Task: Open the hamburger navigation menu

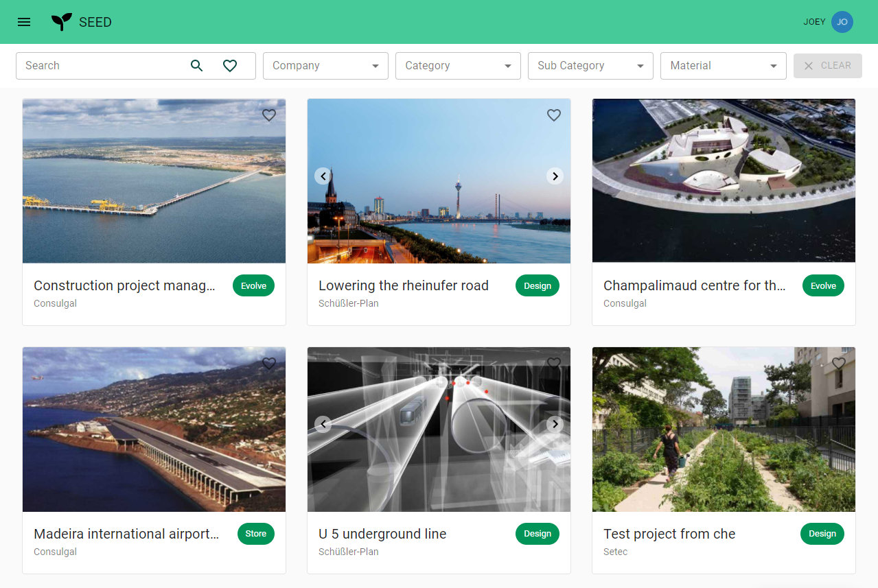Action: point(24,22)
